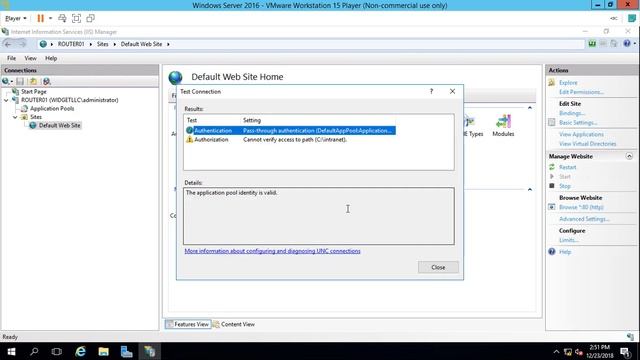Open the File menu
Viewport: 640px width, 360px height.
pyautogui.click(x=11, y=58)
